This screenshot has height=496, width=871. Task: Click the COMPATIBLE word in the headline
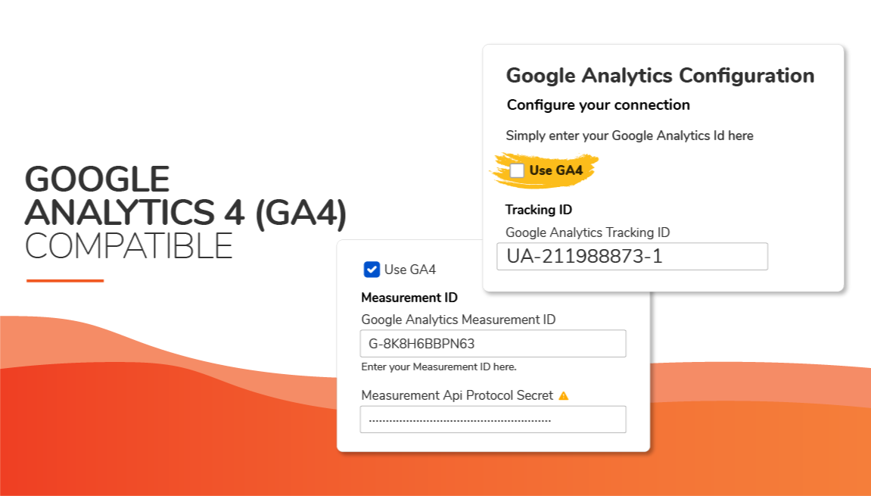pyautogui.click(x=128, y=245)
